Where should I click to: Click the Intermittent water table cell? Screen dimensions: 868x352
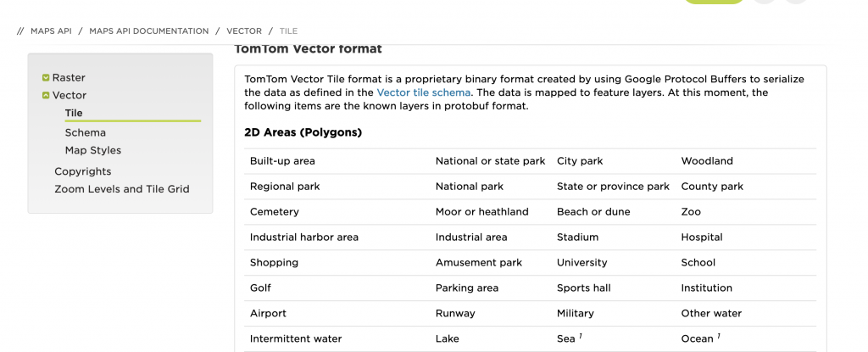(296, 338)
